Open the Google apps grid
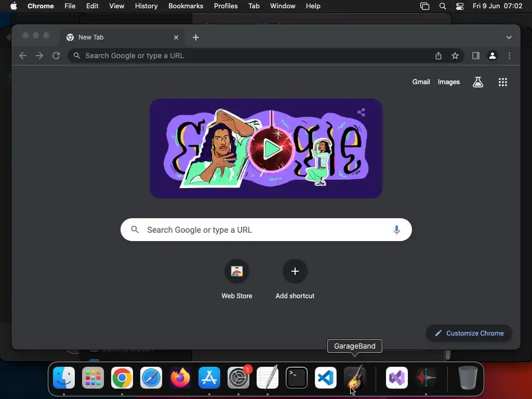The width and height of the screenshot is (532, 399). 502,82
